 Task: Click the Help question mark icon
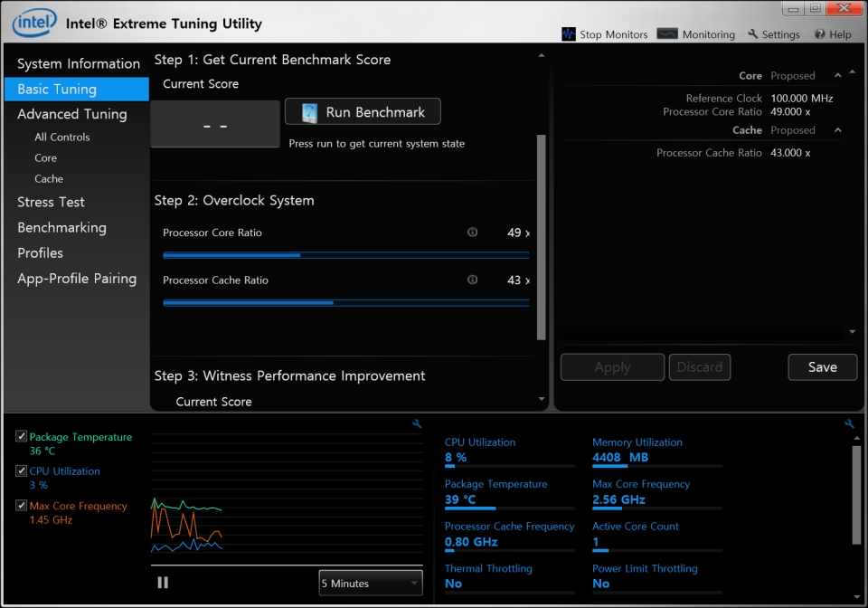[819, 34]
